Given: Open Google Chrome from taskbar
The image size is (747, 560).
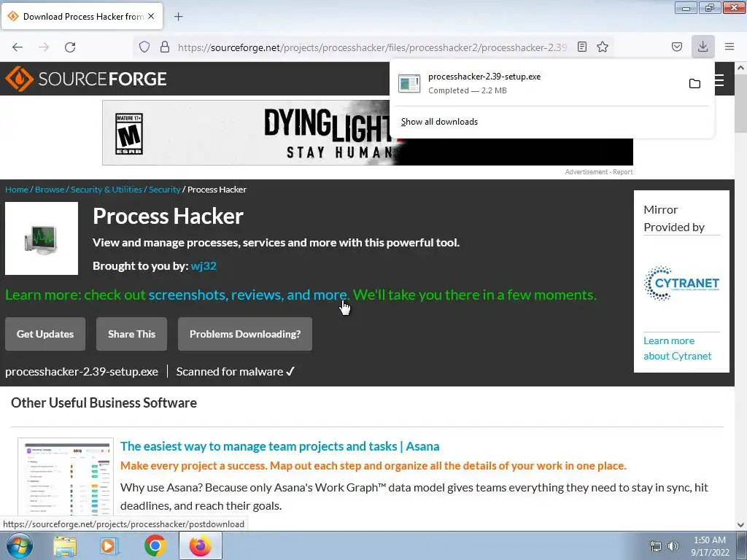Looking at the screenshot, I should click(x=155, y=545).
